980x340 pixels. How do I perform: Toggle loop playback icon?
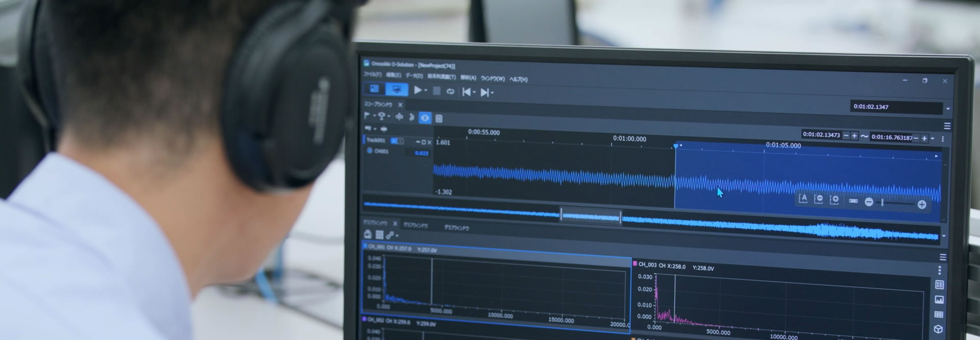click(x=450, y=92)
